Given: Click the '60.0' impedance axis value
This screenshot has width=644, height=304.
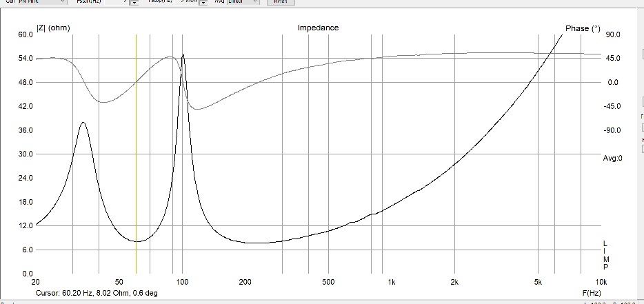Looking at the screenshot, I should tap(26, 34).
